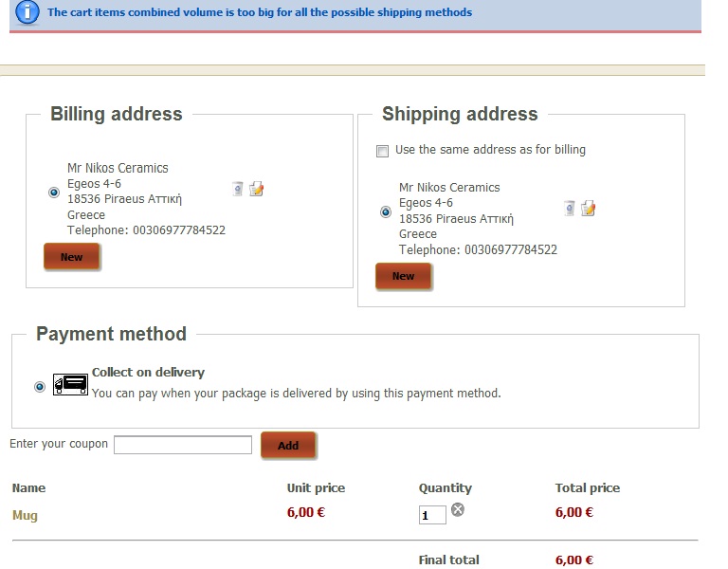Apply the coupon with the Add button
The height and width of the screenshot is (569, 728).
point(288,445)
